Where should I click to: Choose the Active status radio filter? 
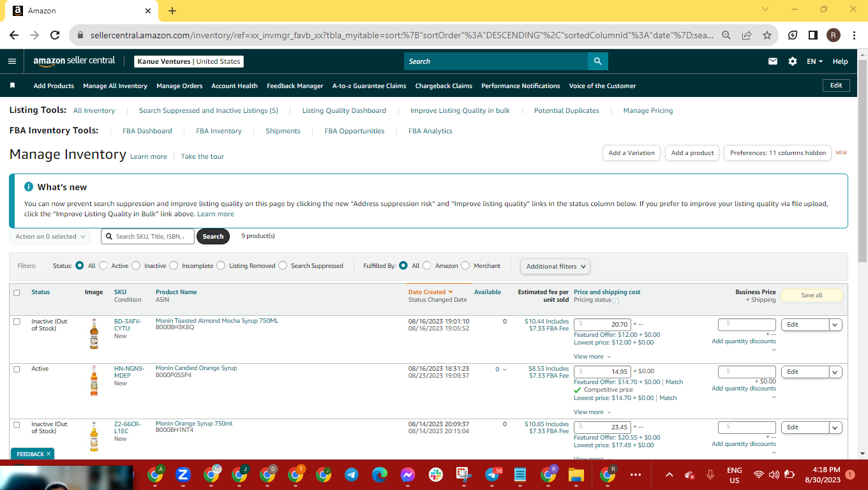point(103,265)
